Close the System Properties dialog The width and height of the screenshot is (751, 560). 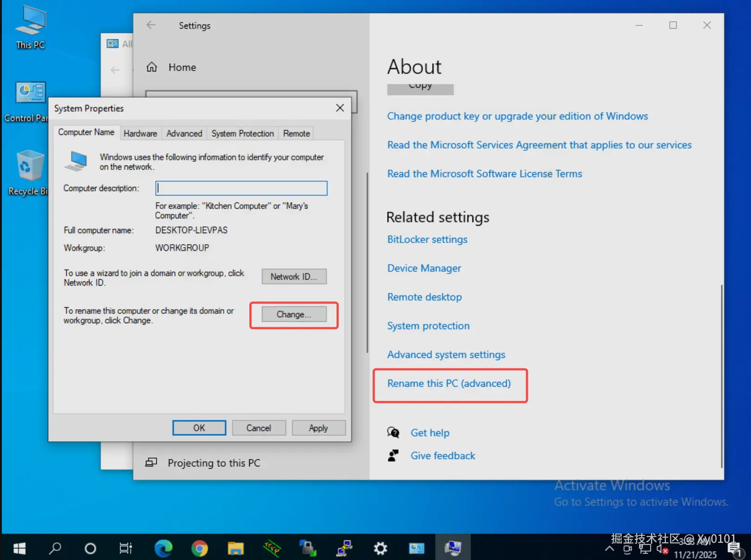point(340,108)
